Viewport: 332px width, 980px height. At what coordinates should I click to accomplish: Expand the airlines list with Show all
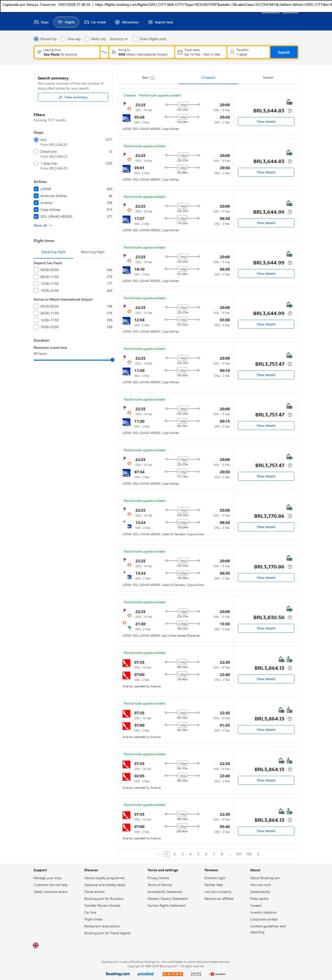tap(43, 225)
